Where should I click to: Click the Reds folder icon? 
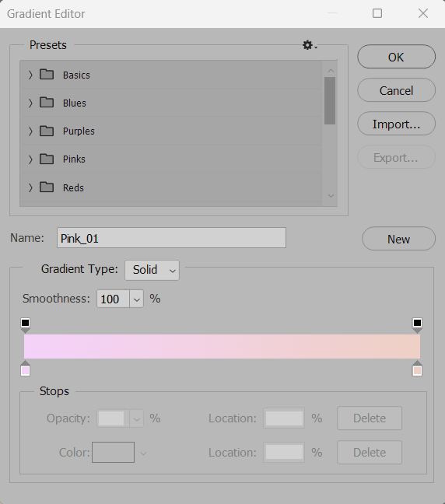[x=47, y=187]
